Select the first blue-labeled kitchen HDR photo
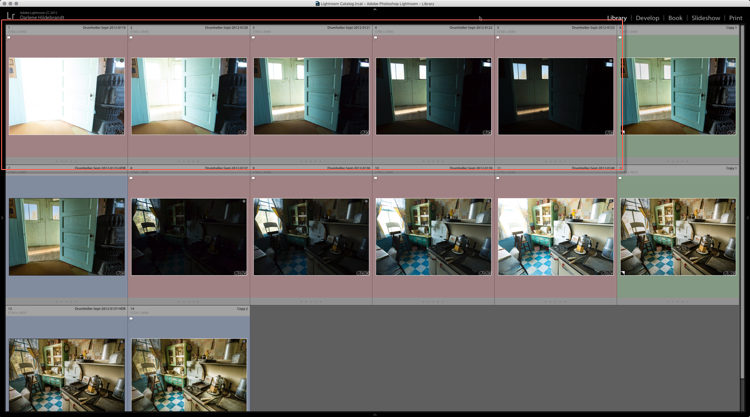 pyautogui.click(x=66, y=375)
